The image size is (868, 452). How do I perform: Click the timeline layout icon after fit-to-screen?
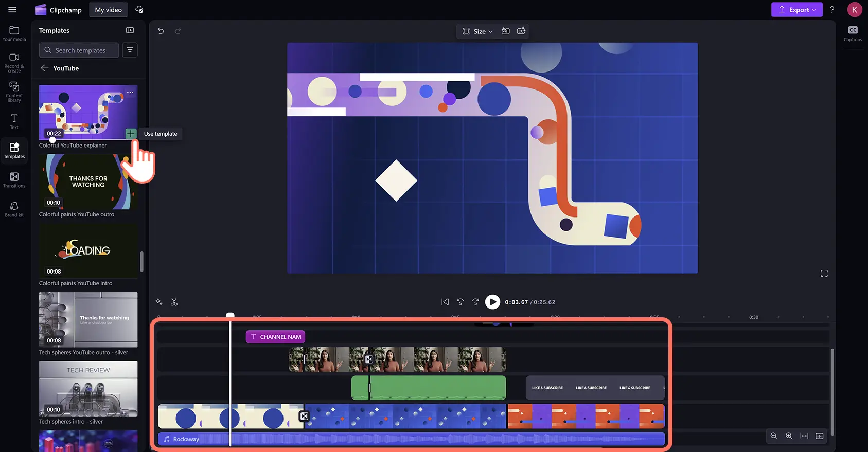pyautogui.click(x=820, y=436)
